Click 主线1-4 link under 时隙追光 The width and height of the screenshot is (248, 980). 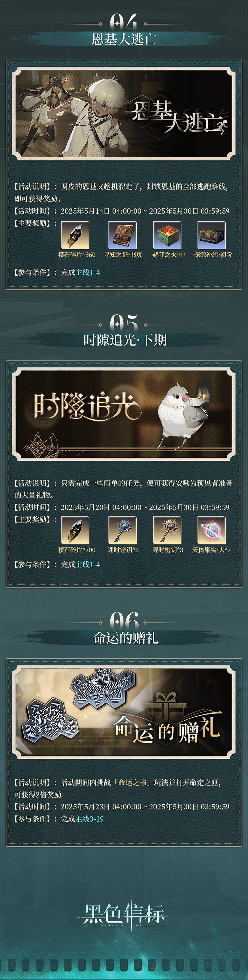coord(88,565)
